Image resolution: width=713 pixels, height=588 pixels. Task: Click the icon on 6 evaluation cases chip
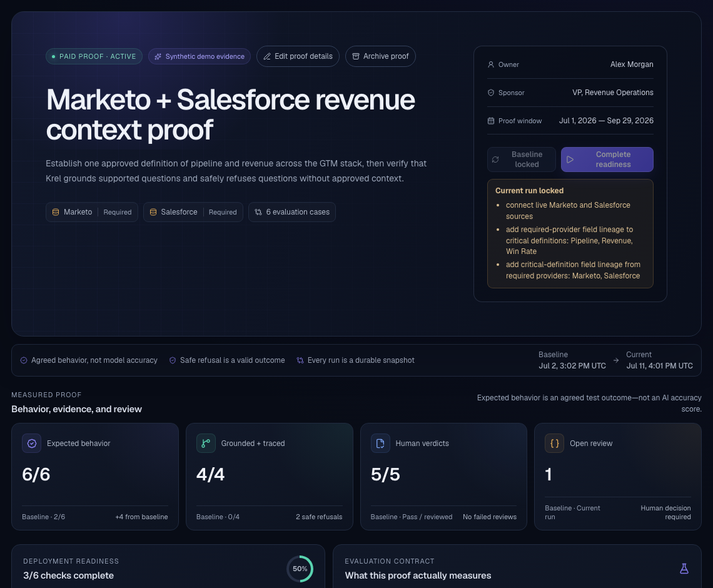258,213
